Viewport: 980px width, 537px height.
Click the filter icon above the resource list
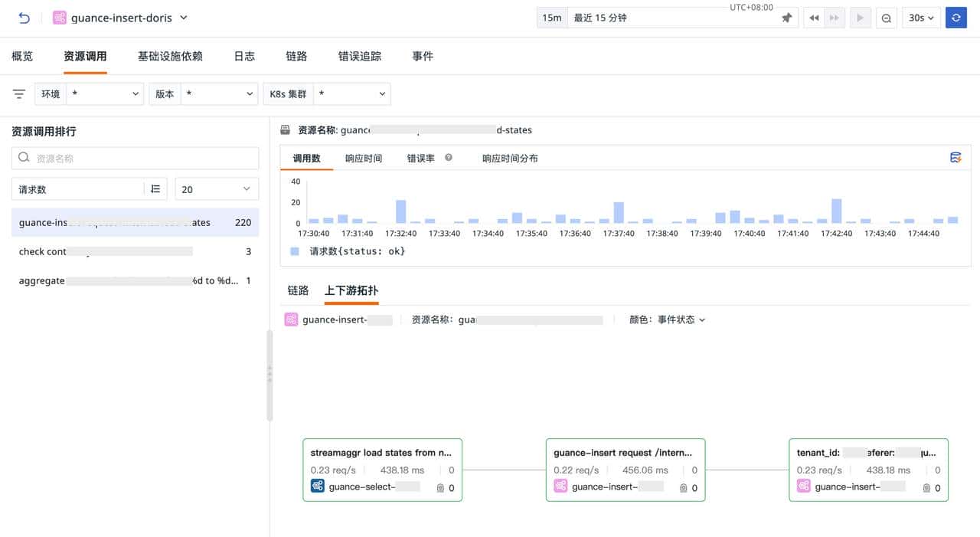(18, 93)
